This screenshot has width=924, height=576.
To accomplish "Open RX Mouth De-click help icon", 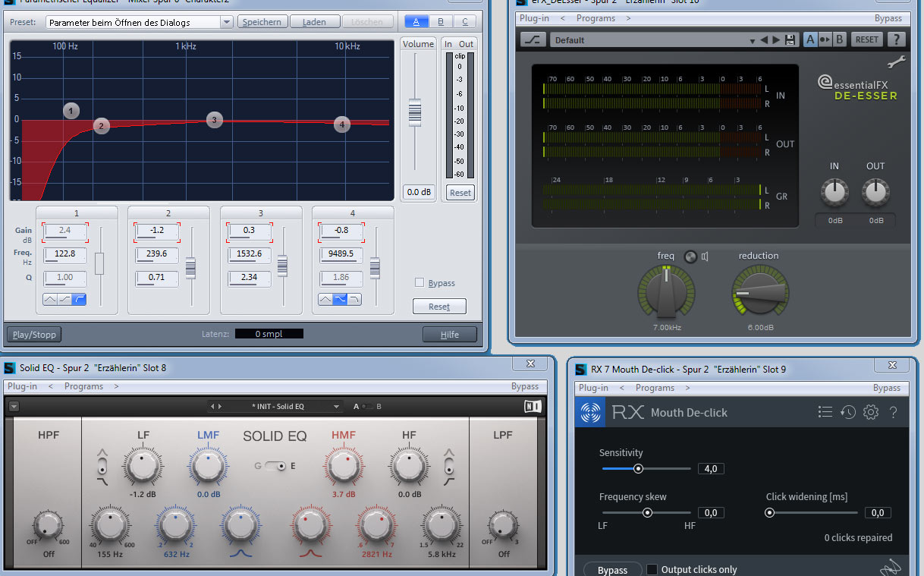I will point(894,412).
